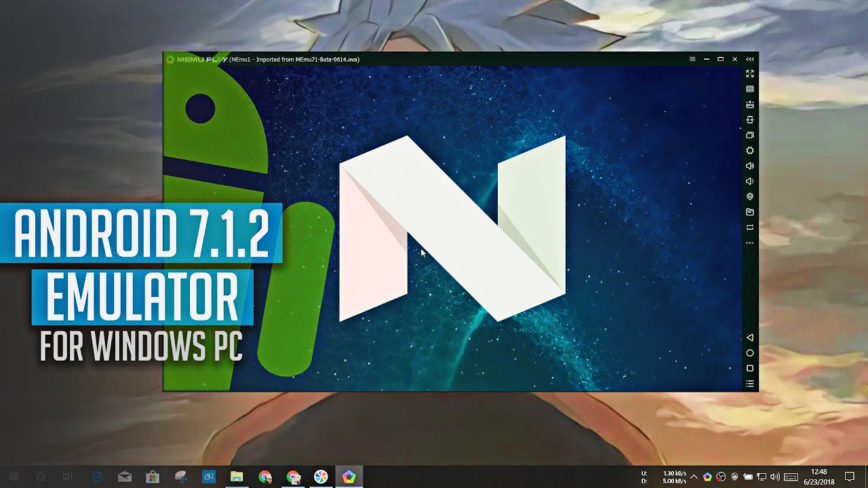This screenshot has height=488, width=868.
Task: Click the Android N logo on emulator screen
Action: 452,228
